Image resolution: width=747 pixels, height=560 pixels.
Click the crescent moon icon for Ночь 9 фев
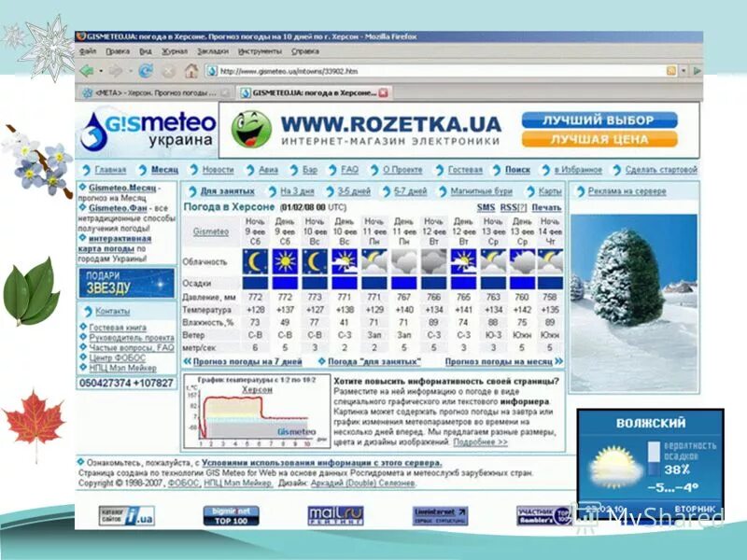pos(255,261)
